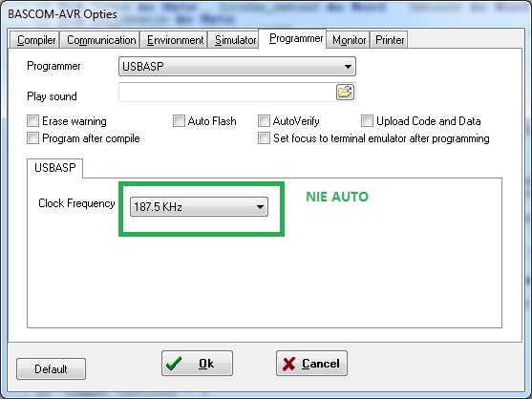Switch to the Printer tab
The height and width of the screenshot is (399, 532).
389,40
